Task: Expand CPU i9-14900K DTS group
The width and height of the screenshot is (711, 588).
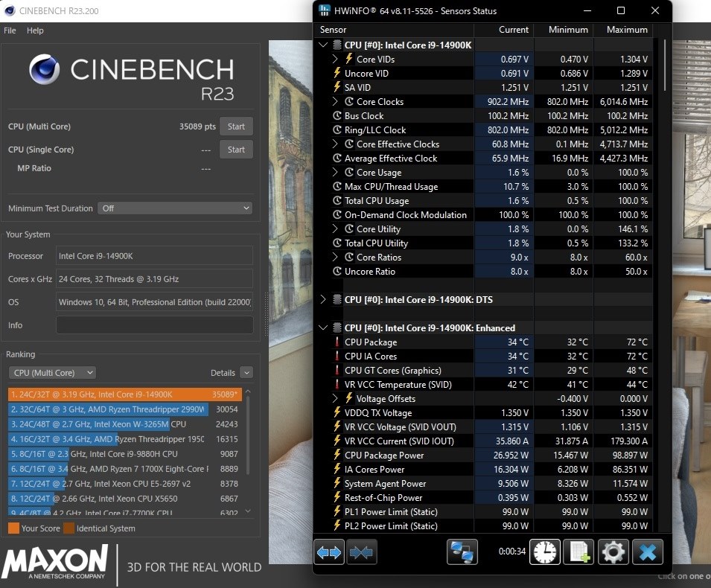Action: (x=323, y=299)
